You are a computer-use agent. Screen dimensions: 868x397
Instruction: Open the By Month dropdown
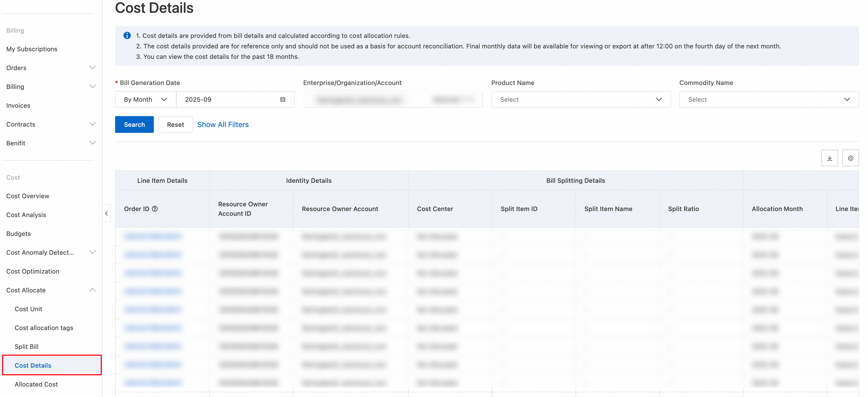pos(145,100)
